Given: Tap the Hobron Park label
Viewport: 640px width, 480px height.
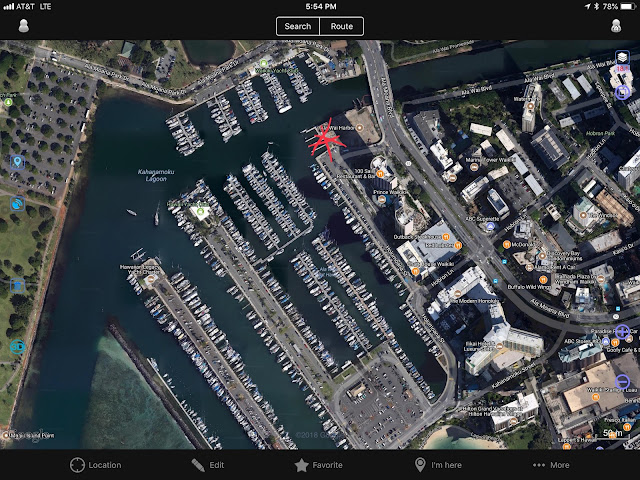Looking at the screenshot, I should pos(600,133).
